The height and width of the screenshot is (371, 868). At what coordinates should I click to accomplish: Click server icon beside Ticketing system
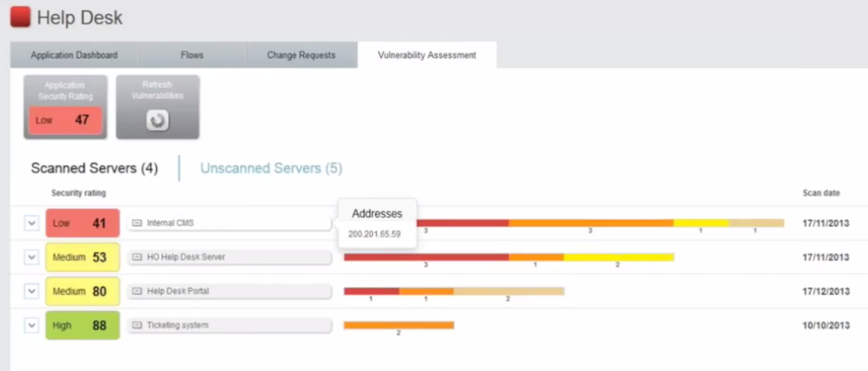[x=137, y=326]
